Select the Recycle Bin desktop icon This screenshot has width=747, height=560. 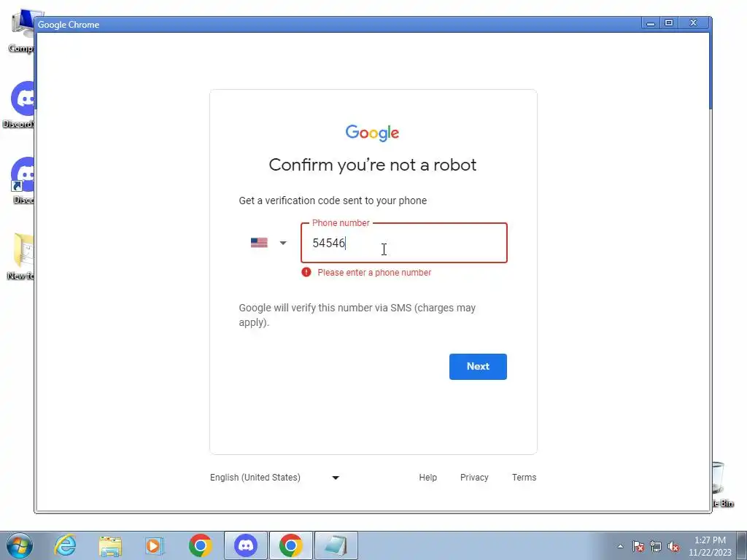pos(723,483)
